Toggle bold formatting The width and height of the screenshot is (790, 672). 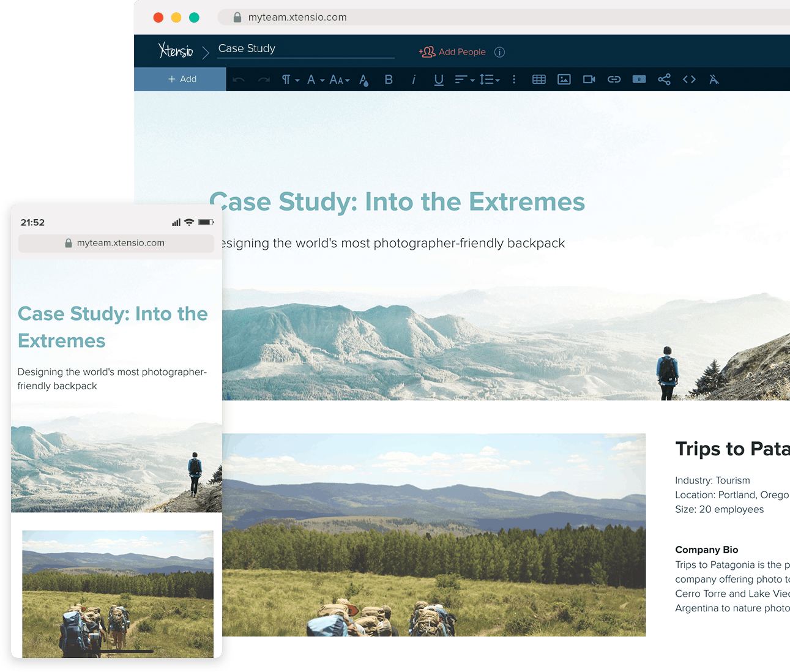pyautogui.click(x=389, y=79)
